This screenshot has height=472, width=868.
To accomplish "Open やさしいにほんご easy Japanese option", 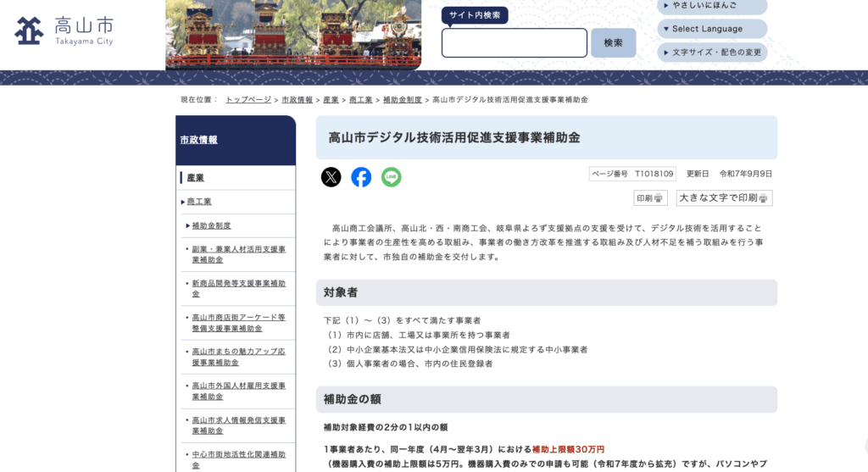I will click(x=711, y=5).
